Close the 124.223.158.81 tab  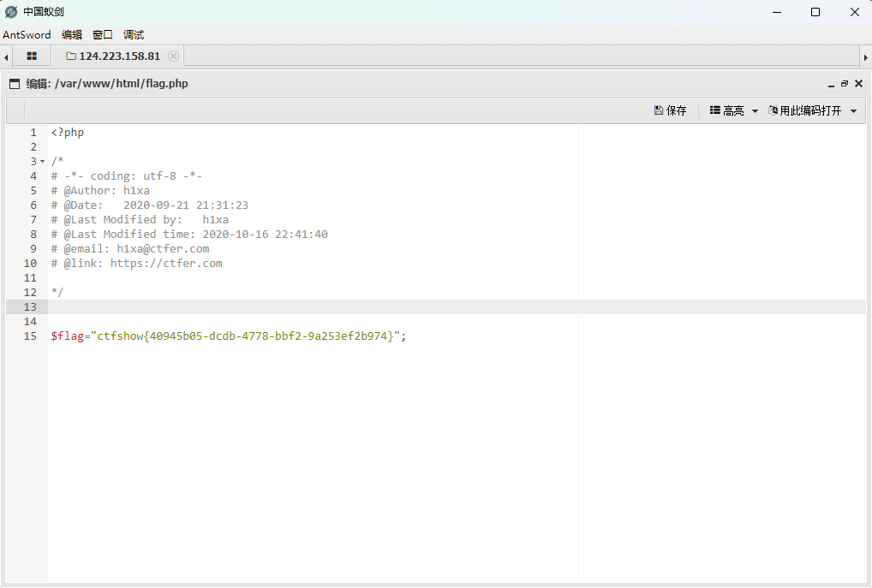(173, 56)
